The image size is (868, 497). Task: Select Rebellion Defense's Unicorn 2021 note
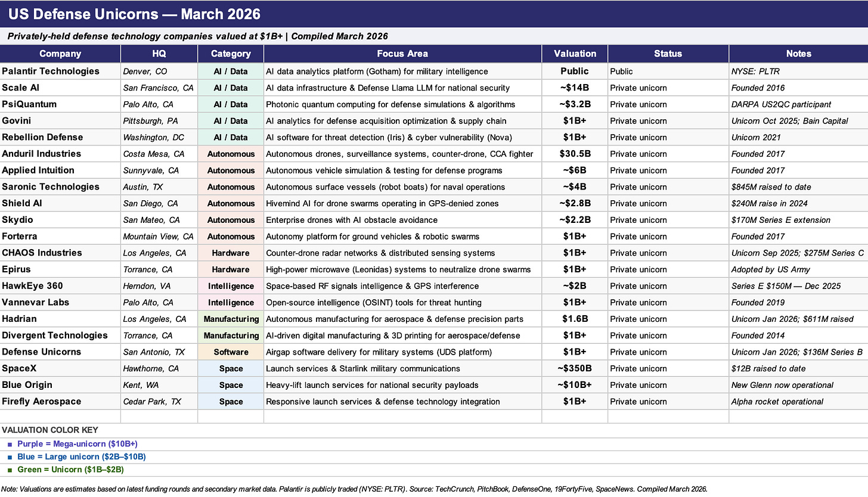click(x=798, y=137)
